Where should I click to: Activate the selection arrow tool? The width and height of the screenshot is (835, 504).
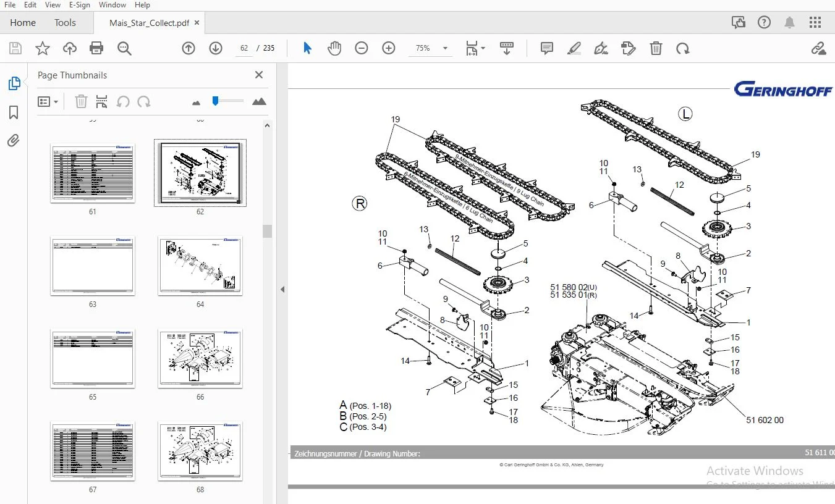pyautogui.click(x=307, y=48)
